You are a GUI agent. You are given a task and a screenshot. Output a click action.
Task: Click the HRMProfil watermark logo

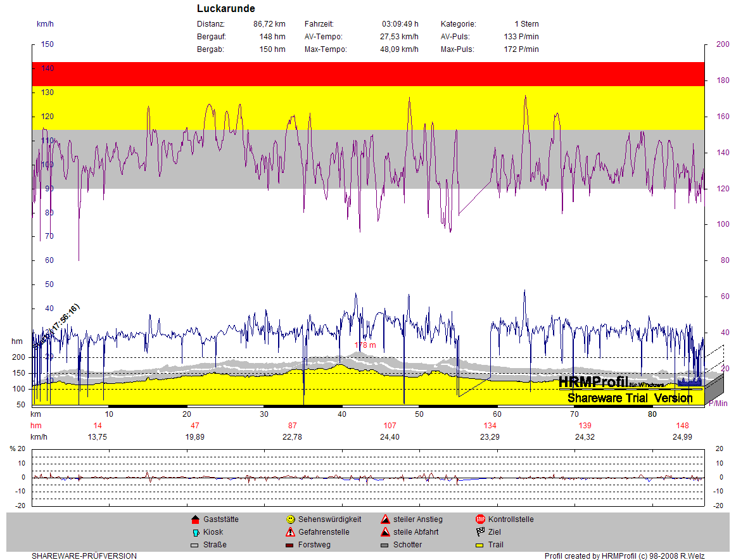click(593, 382)
